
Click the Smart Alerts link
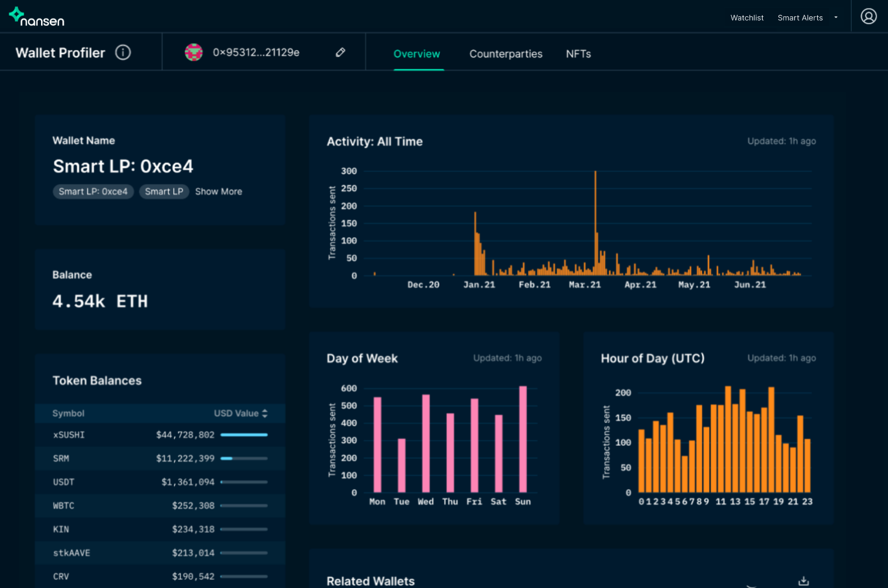coord(800,18)
